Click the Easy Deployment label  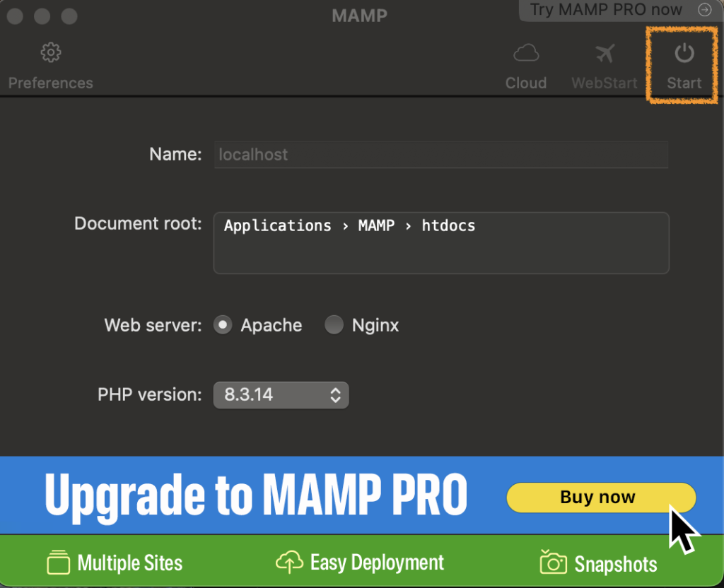377,563
